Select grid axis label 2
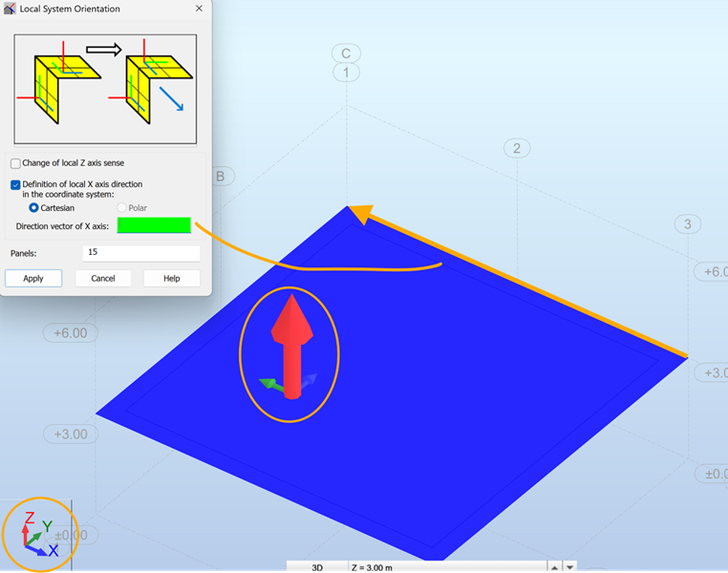Viewport: 728px width, 573px height. [x=517, y=148]
